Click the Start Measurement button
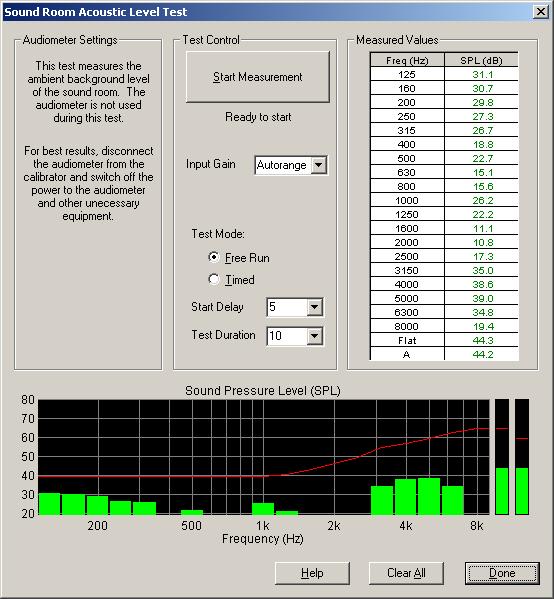Viewport: 554px width, 599px height. 258,77
